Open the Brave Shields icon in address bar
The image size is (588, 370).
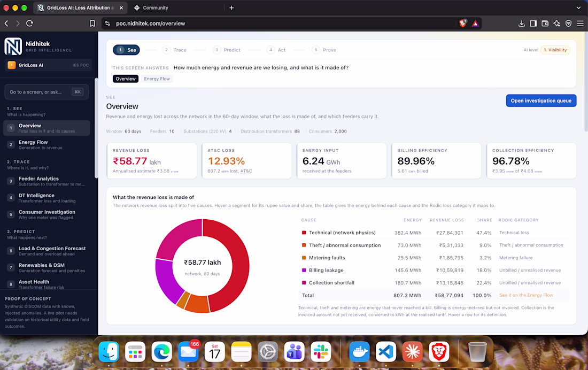coord(463,24)
